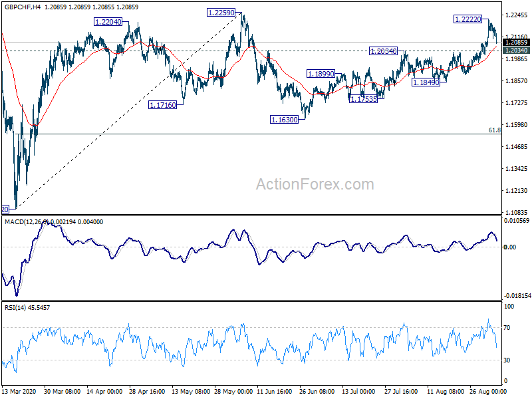Click the 1.17275 price axis value
Screen dimensions: 532x399
[517, 103]
